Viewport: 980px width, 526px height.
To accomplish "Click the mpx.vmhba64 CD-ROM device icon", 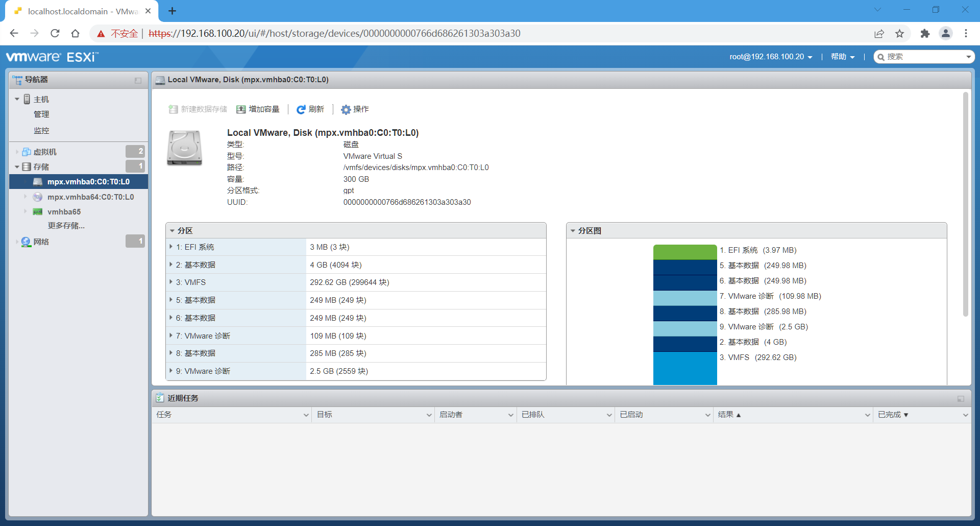I will click(38, 197).
